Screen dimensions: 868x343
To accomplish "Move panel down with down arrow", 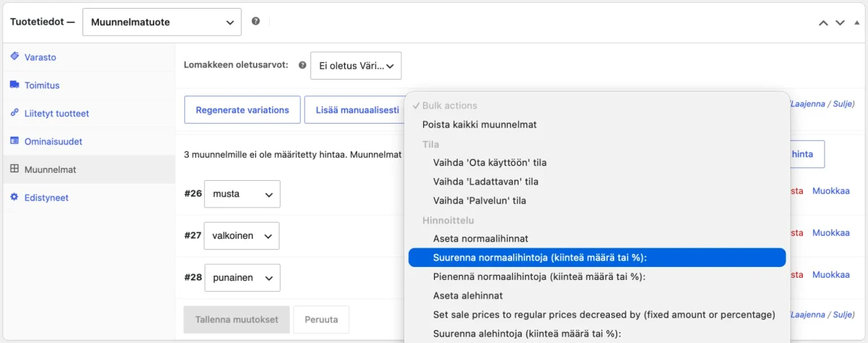I will coord(840,22).
